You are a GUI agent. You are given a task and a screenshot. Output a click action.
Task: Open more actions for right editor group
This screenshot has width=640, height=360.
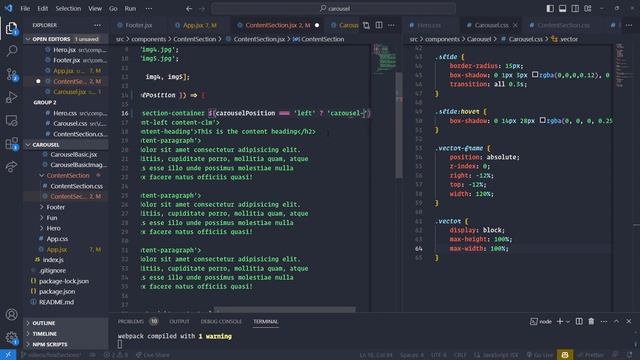coord(629,25)
